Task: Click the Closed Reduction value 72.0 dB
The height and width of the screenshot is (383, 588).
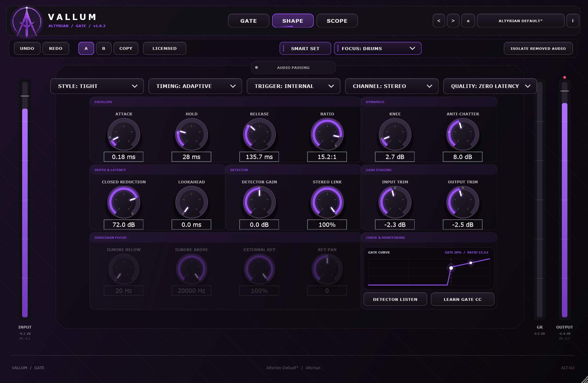Action: (x=124, y=225)
